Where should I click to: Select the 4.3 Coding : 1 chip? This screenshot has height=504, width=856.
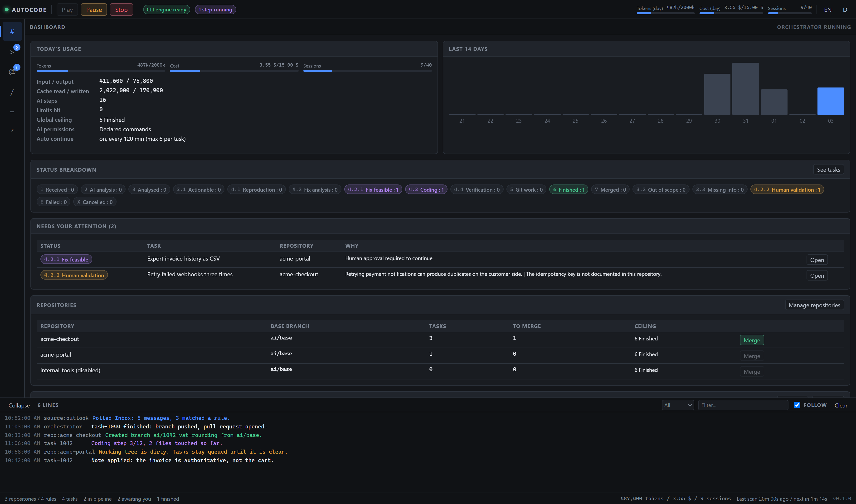pyautogui.click(x=426, y=189)
